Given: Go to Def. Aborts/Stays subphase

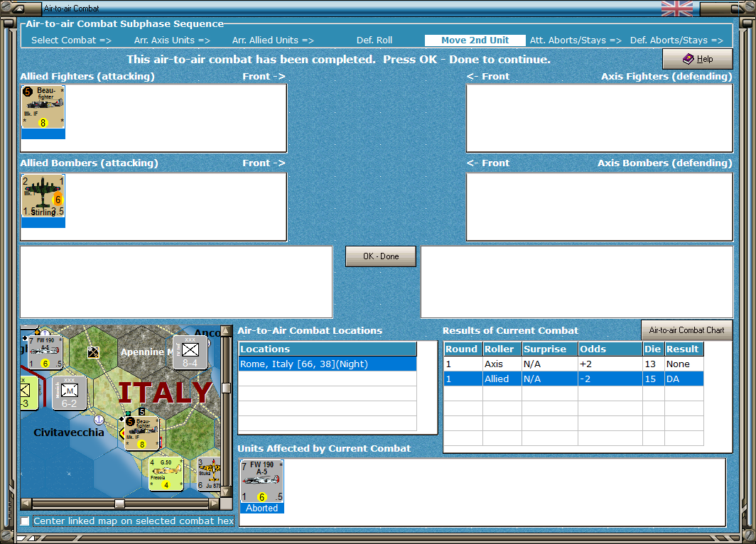Looking at the screenshot, I should [676, 40].
